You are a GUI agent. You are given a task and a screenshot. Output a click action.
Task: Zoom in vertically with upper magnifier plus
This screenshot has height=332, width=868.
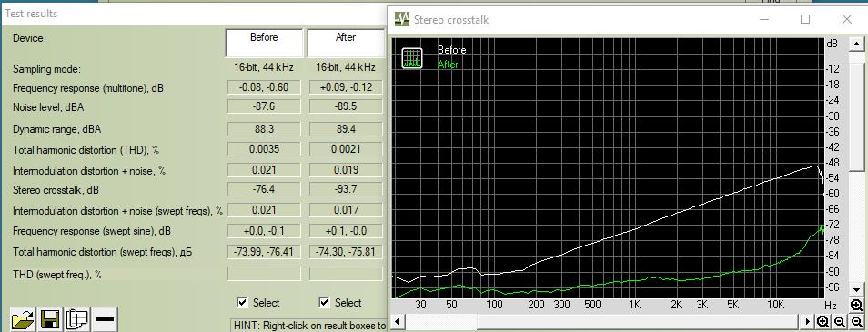(857, 306)
